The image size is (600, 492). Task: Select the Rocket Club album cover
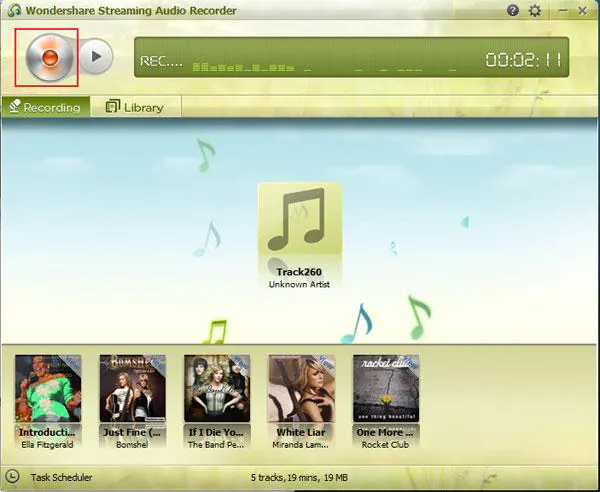[x=386, y=388]
